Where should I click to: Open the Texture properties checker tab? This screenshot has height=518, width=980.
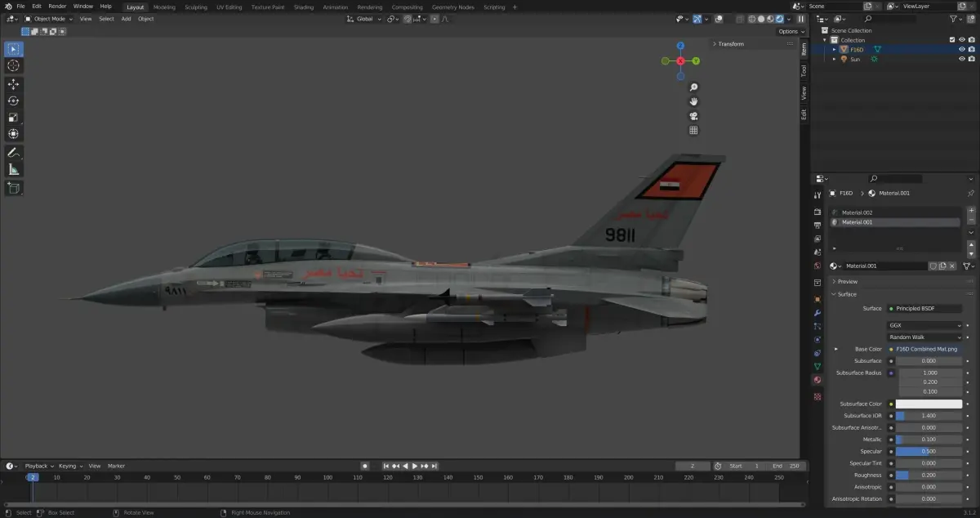tap(817, 396)
